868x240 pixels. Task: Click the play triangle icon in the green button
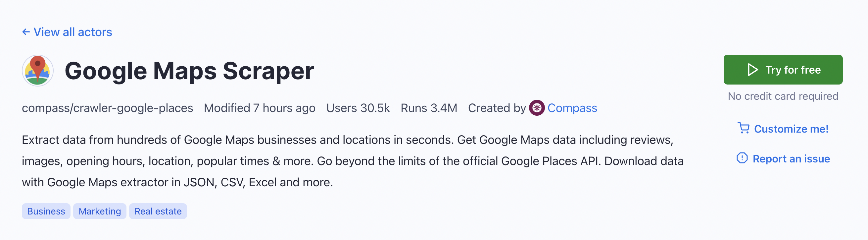(752, 70)
